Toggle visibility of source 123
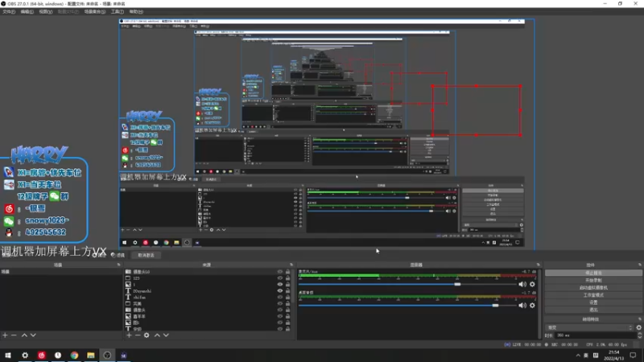644x362 pixels. click(x=280, y=278)
